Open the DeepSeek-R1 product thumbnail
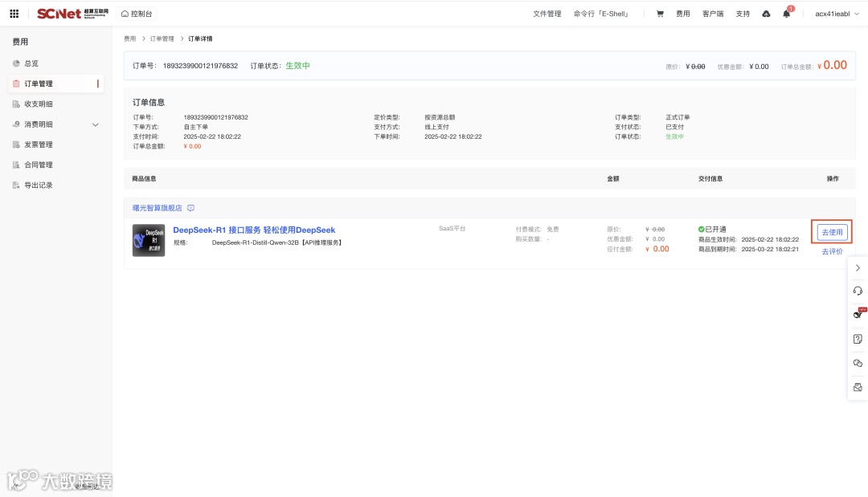The width and height of the screenshot is (868, 497). pyautogui.click(x=149, y=240)
